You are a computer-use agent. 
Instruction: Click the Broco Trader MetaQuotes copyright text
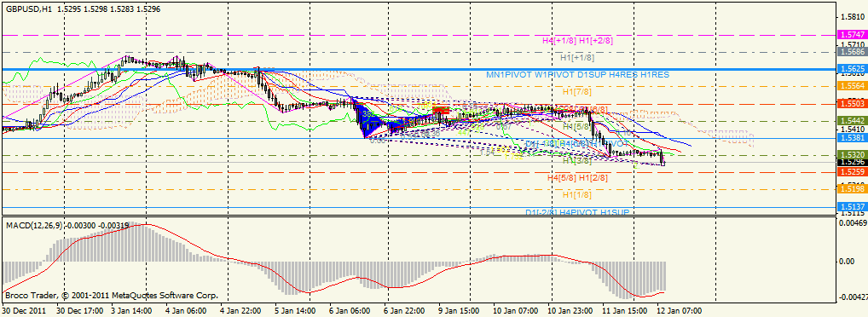[111, 296]
